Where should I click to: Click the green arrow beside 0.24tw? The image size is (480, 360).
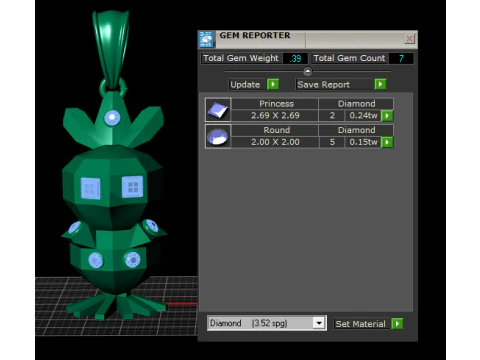[387, 116]
